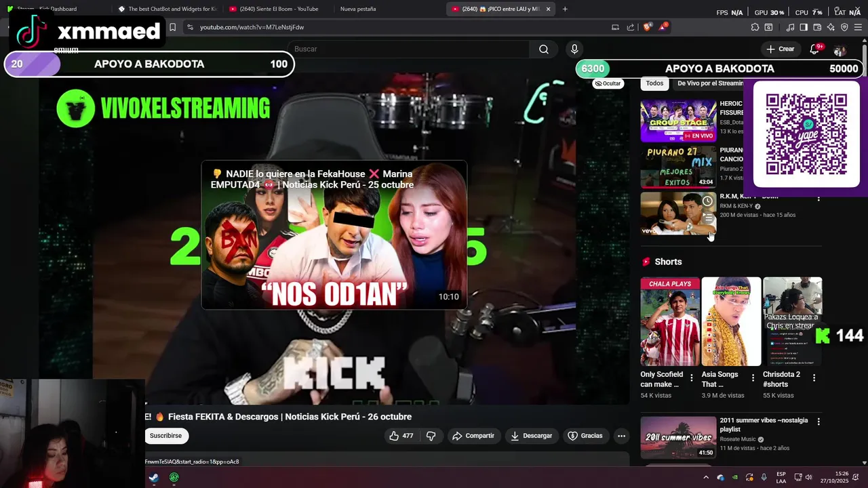Click the 2011 summer vibes ~nostalgia playlist title
Image resolution: width=868 pixels, height=488 pixels.
pyautogui.click(x=764, y=425)
